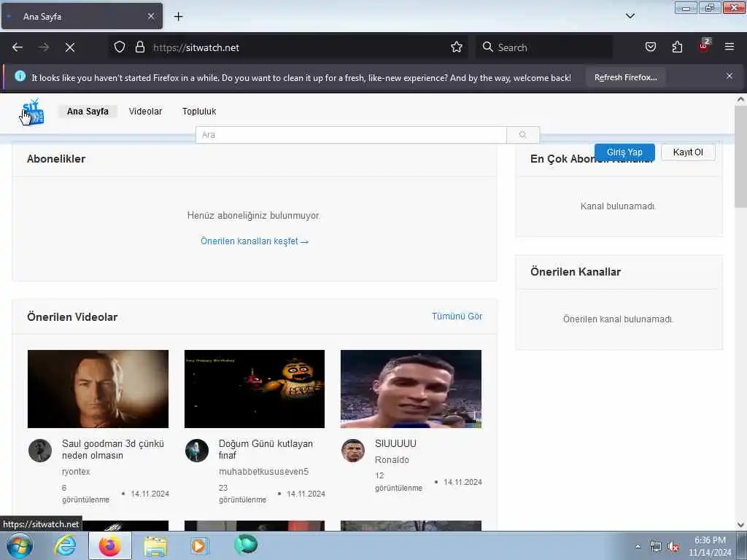Click the Ara search input field
Image resolution: width=747 pixels, height=560 pixels.
351,135
